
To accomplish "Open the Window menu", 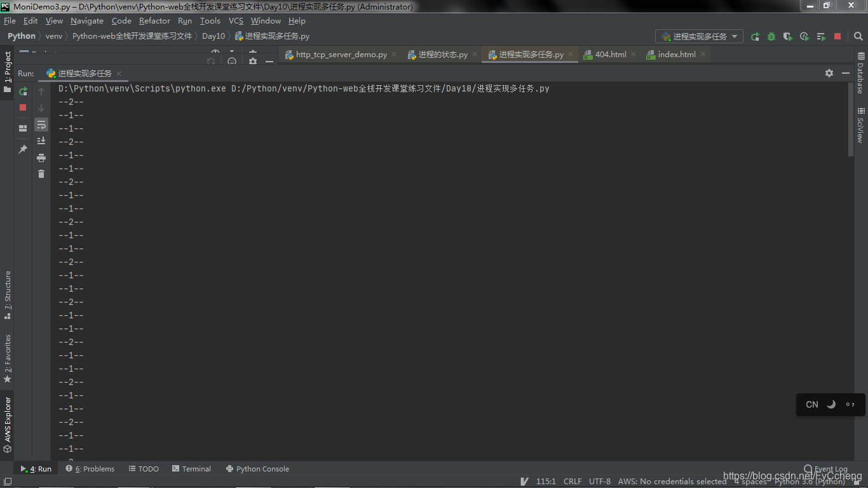I will [x=266, y=21].
